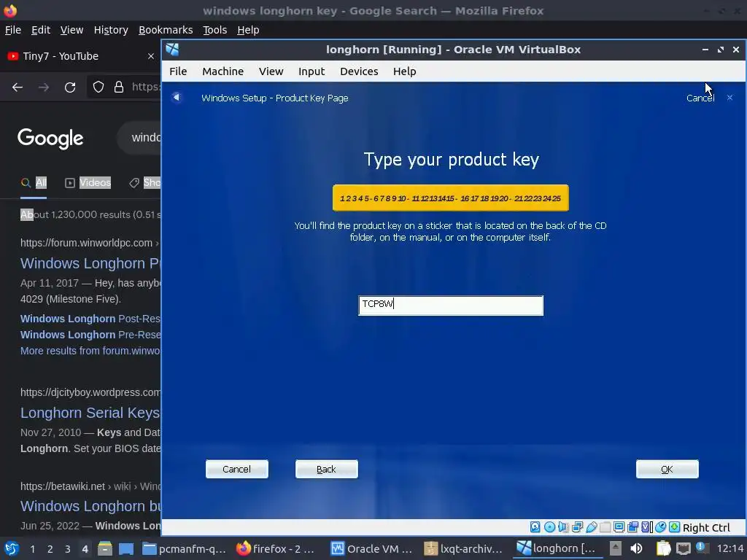This screenshot has height=560, width=747.
Task: Switch to workspace 2 in taskbar pager
Action: click(x=50, y=549)
